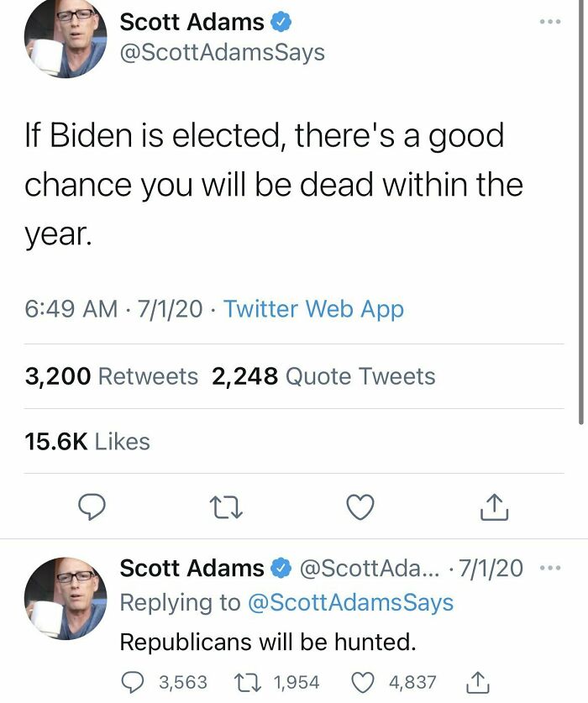The width and height of the screenshot is (588, 703).
Task: Like the main tweet
Action: (x=360, y=506)
